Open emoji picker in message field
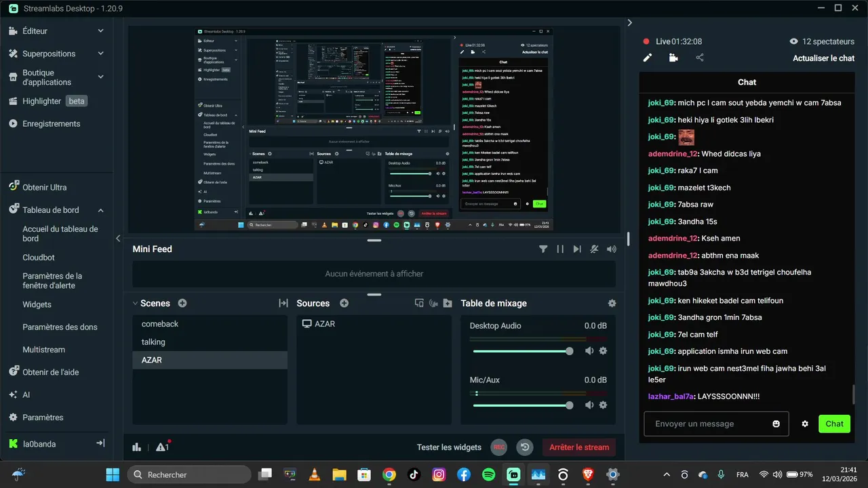Viewport: 868px width, 488px height. tap(776, 424)
